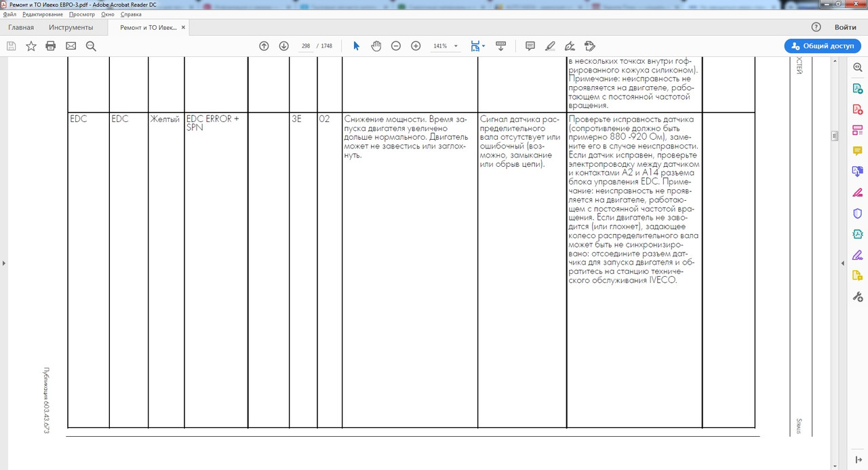Open the Редактирование menu

click(x=42, y=14)
